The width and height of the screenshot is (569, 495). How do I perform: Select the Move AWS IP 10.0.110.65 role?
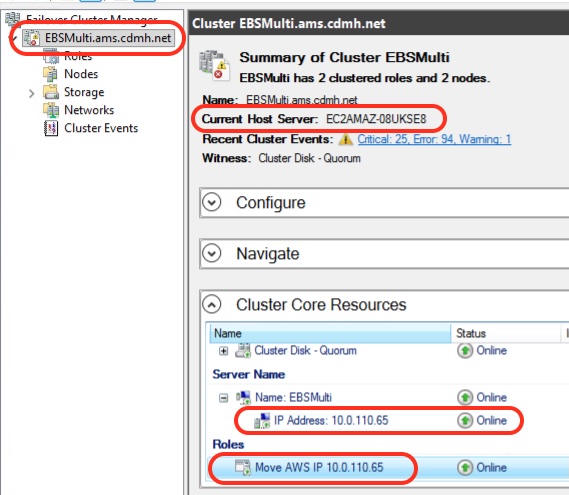pos(319,467)
